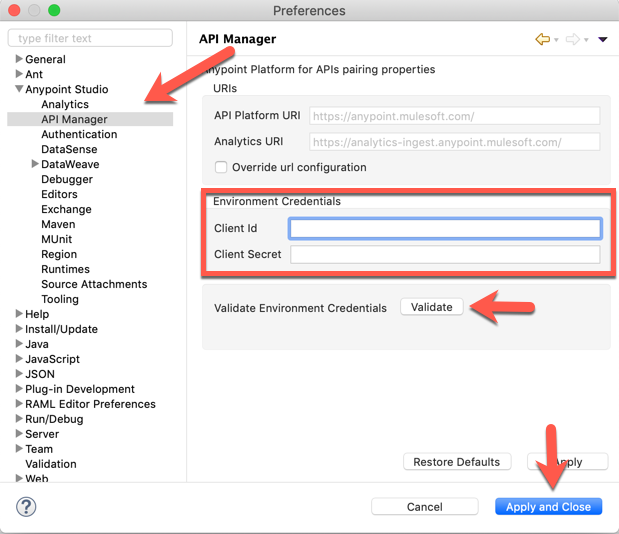Expand the Java preferences node
The image size is (619, 534).
(19, 344)
